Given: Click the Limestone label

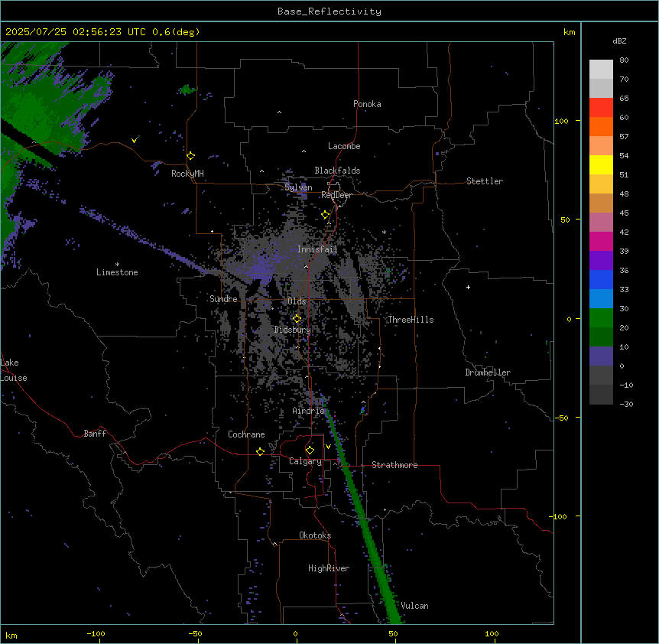Looking at the screenshot, I should [117, 272].
